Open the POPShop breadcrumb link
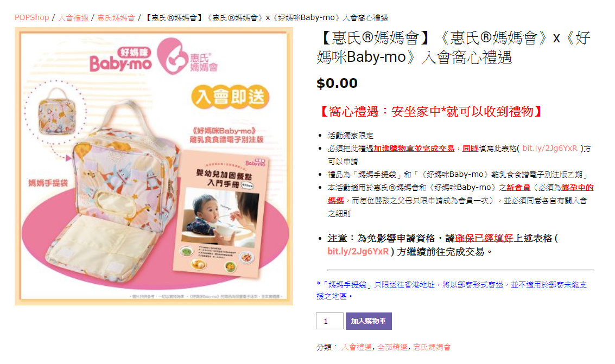This screenshot has width=615, height=364. pyautogui.click(x=32, y=18)
